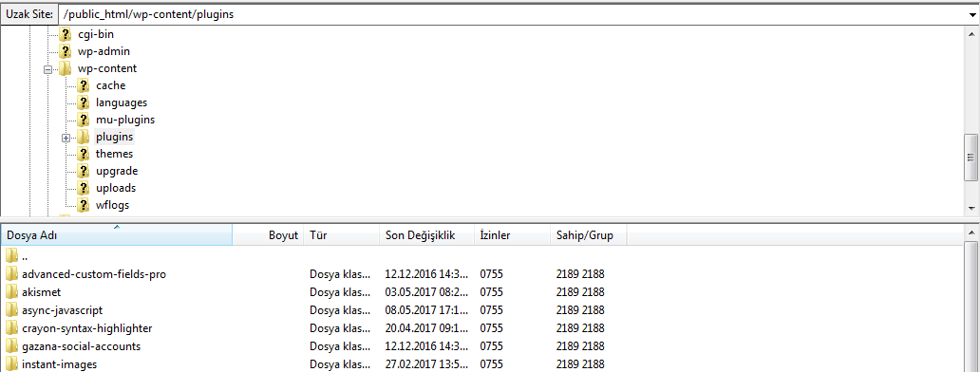This screenshot has height=372, width=980.
Task: Click akismet's date 03.05.2017 cell
Action: 426,291
